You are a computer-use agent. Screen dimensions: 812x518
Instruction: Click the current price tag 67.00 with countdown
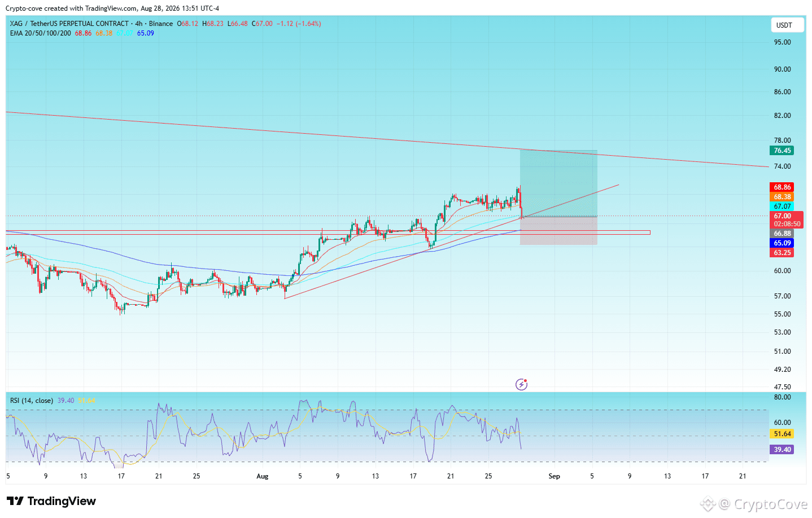click(x=786, y=220)
